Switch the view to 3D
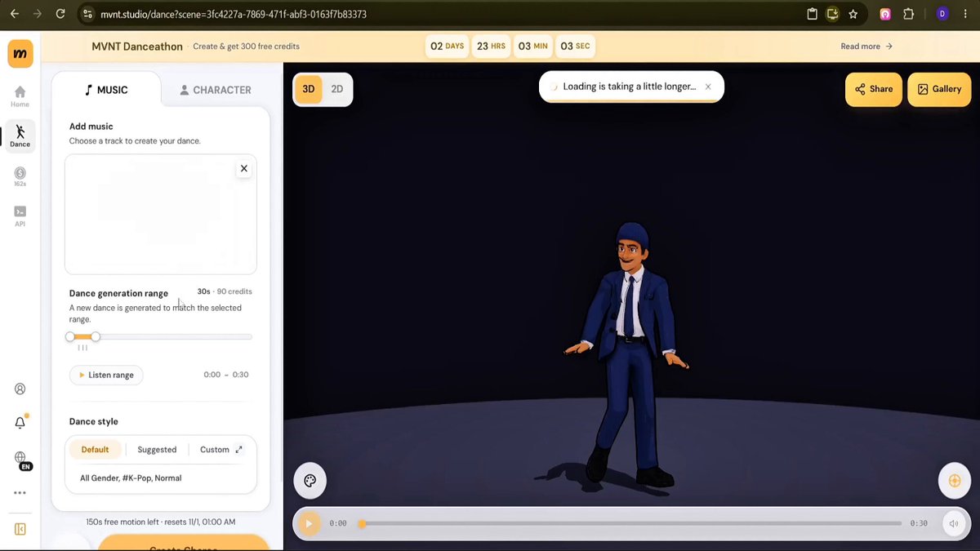This screenshot has width=980, height=551. pyautogui.click(x=309, y=89)
